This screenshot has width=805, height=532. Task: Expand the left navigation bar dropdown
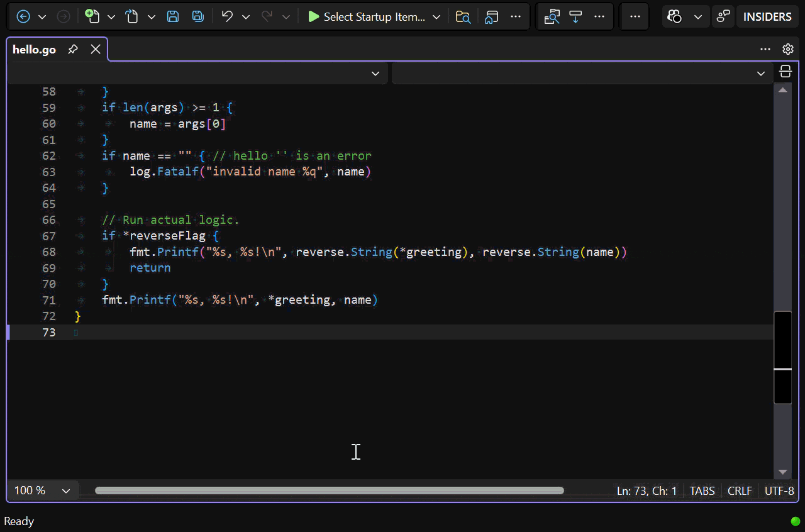click(375, 74)
